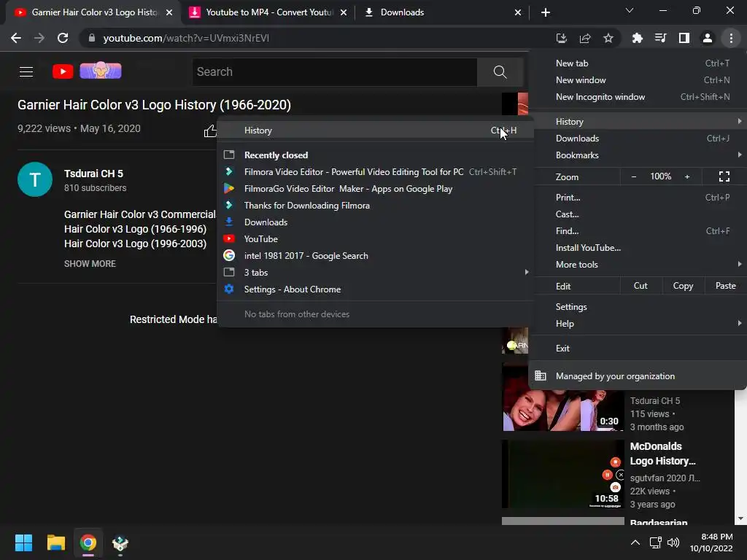Toggle the side panel icon

684,38
